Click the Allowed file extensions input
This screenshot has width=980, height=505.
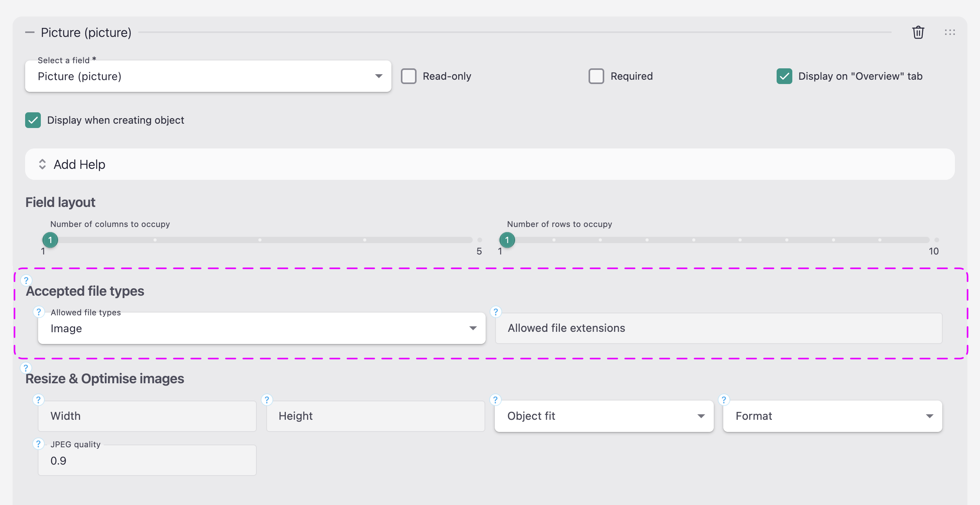click(719, 328)
